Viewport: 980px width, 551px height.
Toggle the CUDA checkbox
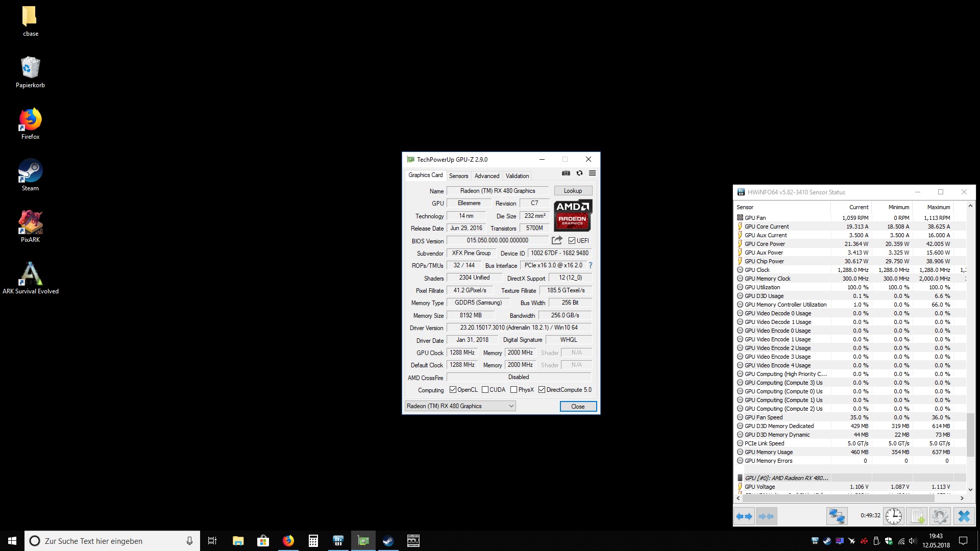(485, 390)
